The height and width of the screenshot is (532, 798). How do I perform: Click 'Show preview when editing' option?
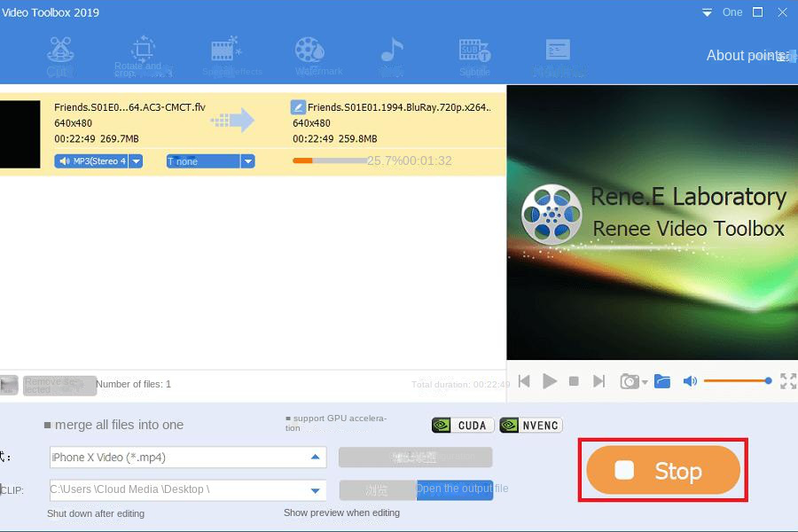click(x=341, y=512)
